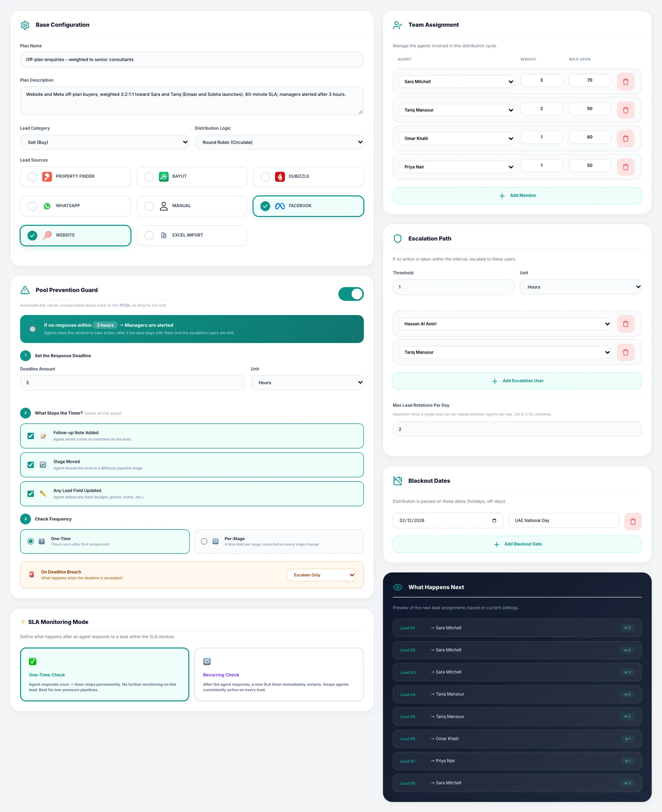The image size is (662, 812).
Task: Click the Team Assignment user icon
Action: click(x=397, y=25)
